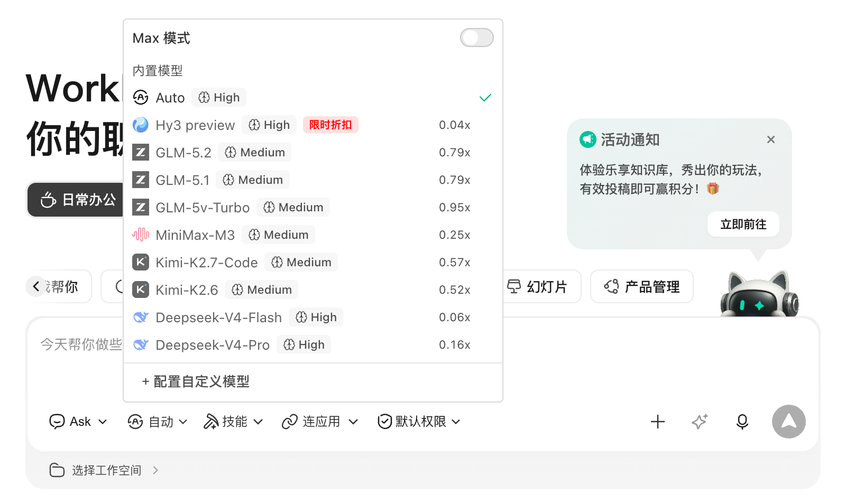Select Kimi-K2.7-Code model

(x=313, y=263)
